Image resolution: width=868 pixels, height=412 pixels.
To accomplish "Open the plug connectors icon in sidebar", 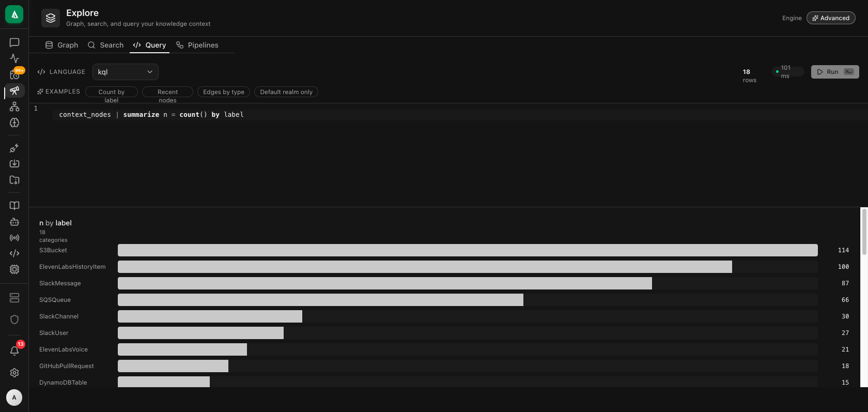I will [x=14, y=148].
